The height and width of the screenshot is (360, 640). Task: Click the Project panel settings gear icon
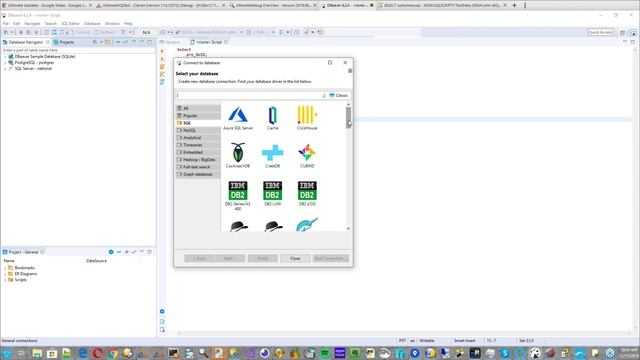[x=111, y=252]
